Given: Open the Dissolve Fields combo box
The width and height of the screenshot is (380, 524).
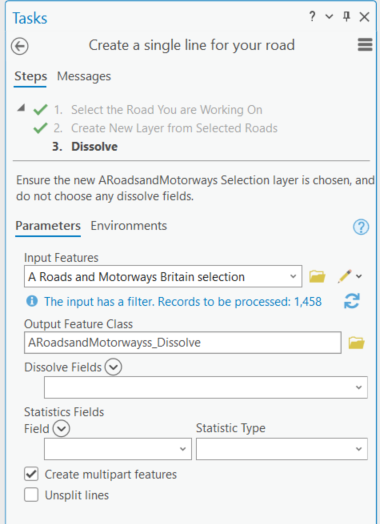Looking at the screenshot, I should coord(206,387).
